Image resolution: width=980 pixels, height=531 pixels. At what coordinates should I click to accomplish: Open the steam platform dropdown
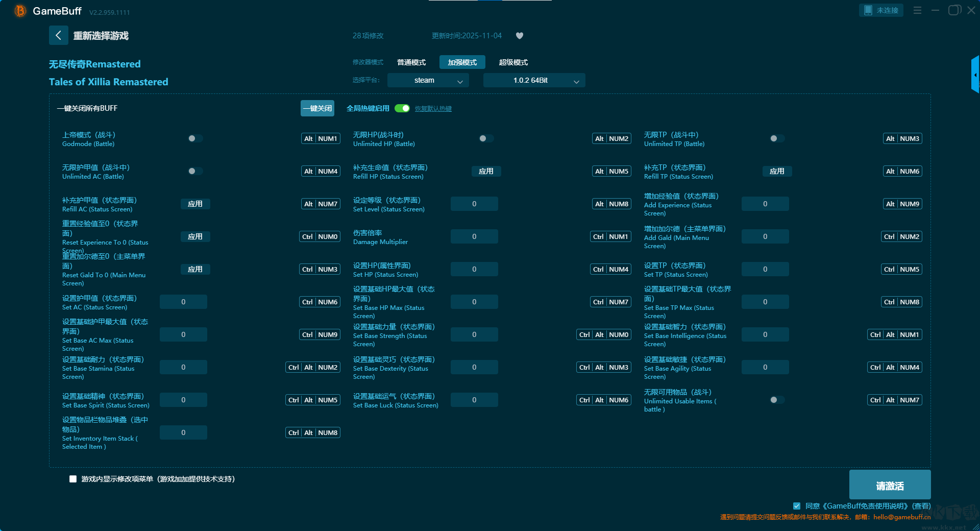point(428,80)
